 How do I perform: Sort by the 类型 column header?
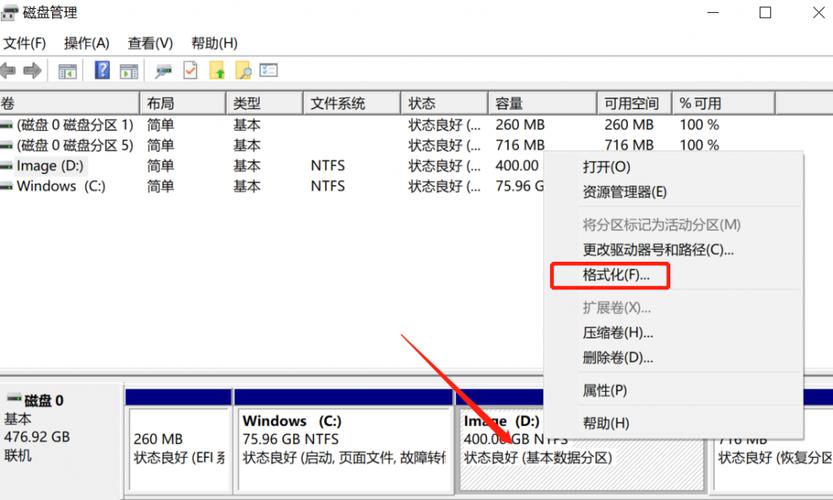coord(265,103)
